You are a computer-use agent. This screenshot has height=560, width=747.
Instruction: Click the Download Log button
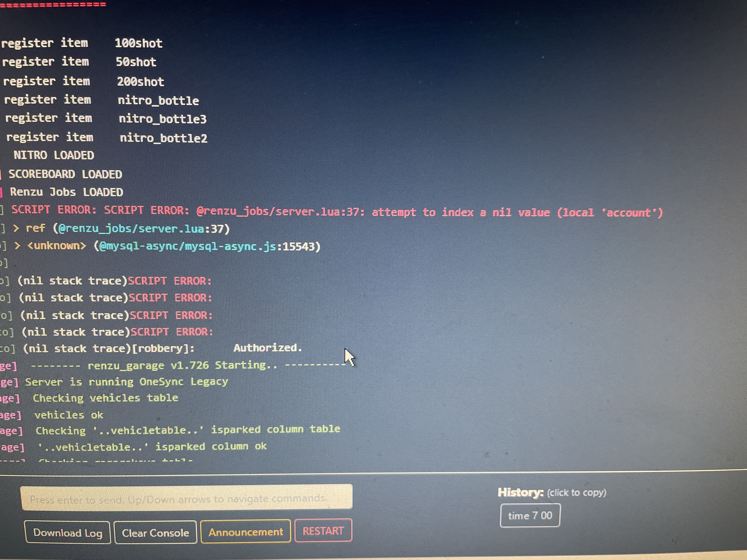point(68,533)
